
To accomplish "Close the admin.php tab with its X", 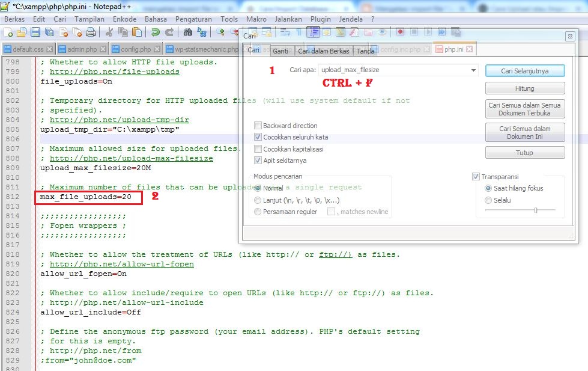I will [x=103, y=49].
